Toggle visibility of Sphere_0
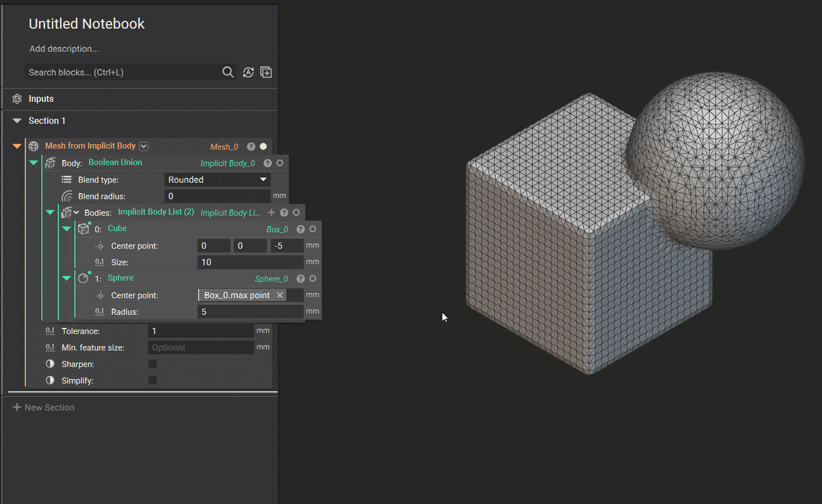The height and width of the screenshot is (504, 822). point(313,278)
